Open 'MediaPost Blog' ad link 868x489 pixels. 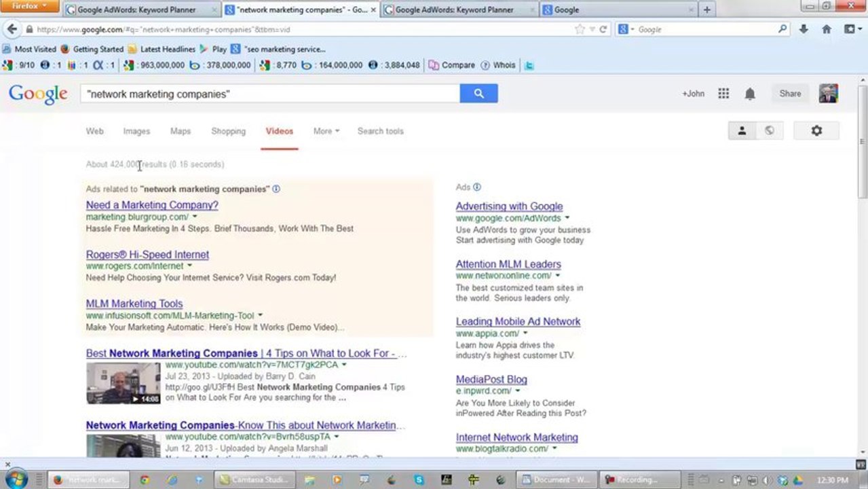491,380
